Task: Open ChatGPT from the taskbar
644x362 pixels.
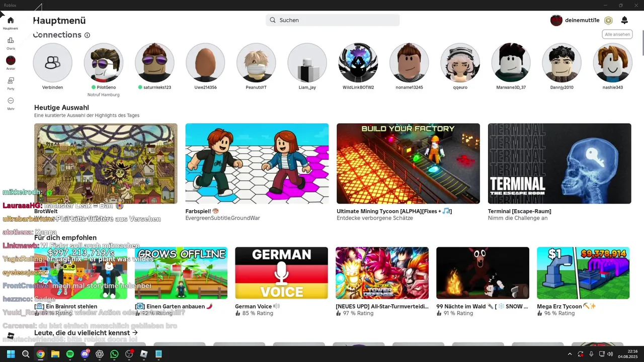Action: point(100,354)
